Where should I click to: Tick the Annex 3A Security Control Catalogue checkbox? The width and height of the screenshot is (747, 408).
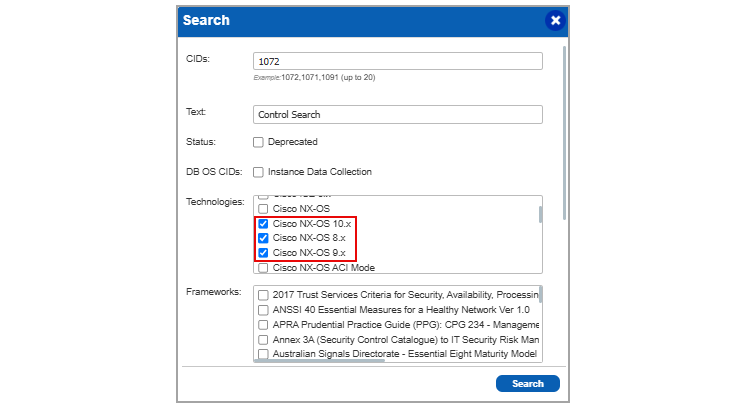coord(263,340)
